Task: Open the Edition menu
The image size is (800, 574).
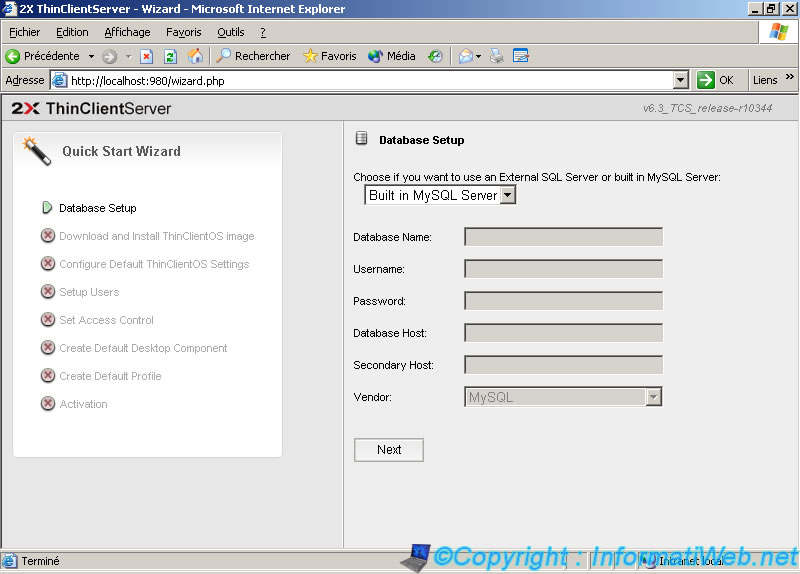Action: click(72, 32)
